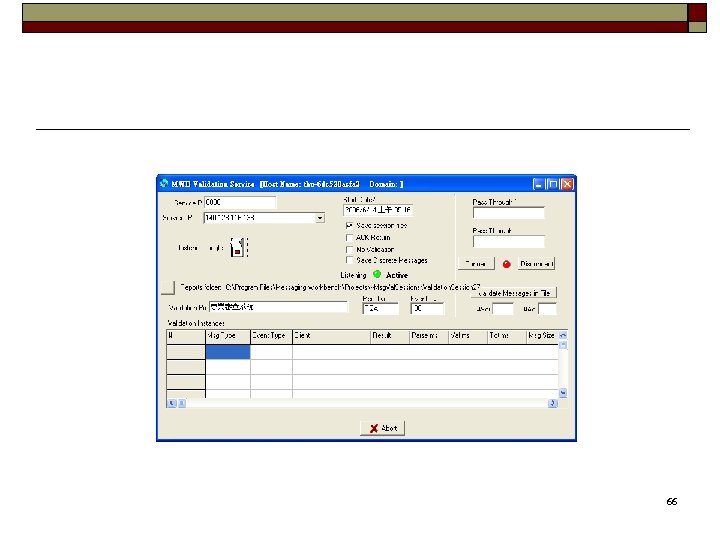Maximize the MWB Validation Service window

click(x=553, y=184)
